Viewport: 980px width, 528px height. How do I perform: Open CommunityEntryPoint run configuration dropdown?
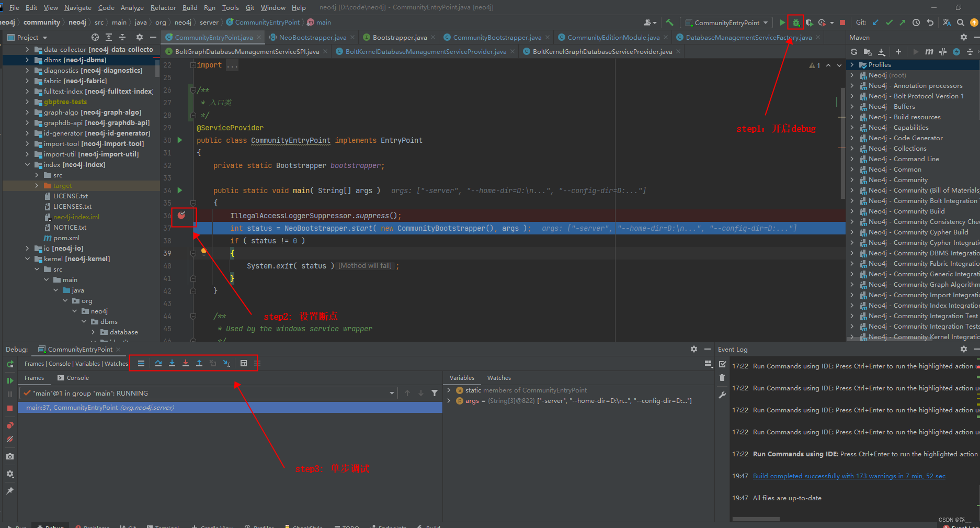point(726,23)
